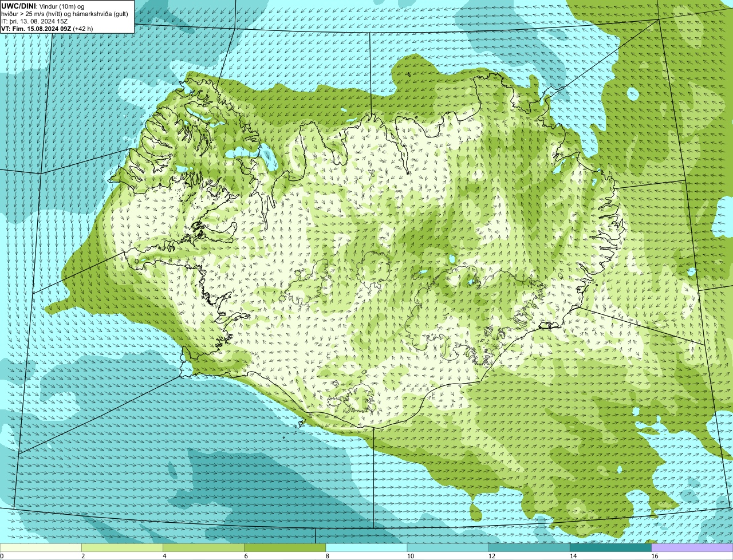733x560 pixels.
Task: Click the 12–14 m/s teal legend swatch
Action: 529,547
